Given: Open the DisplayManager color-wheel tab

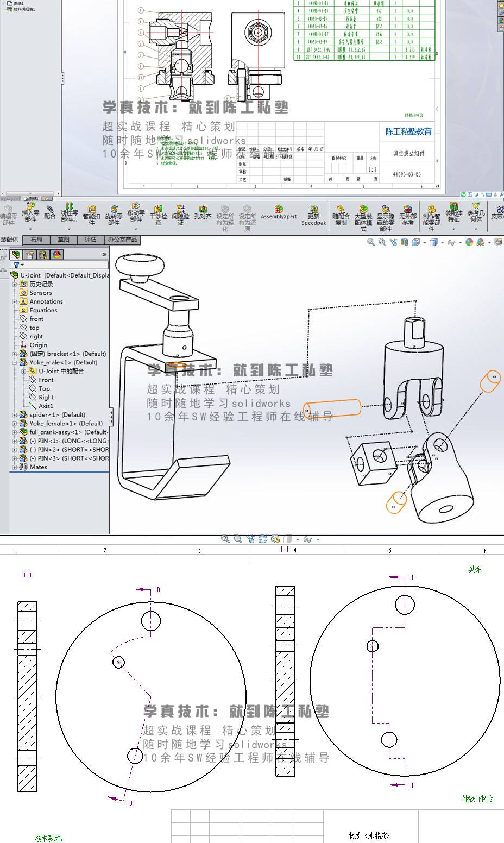Looking at the screenshot, I should pos(56,254).
